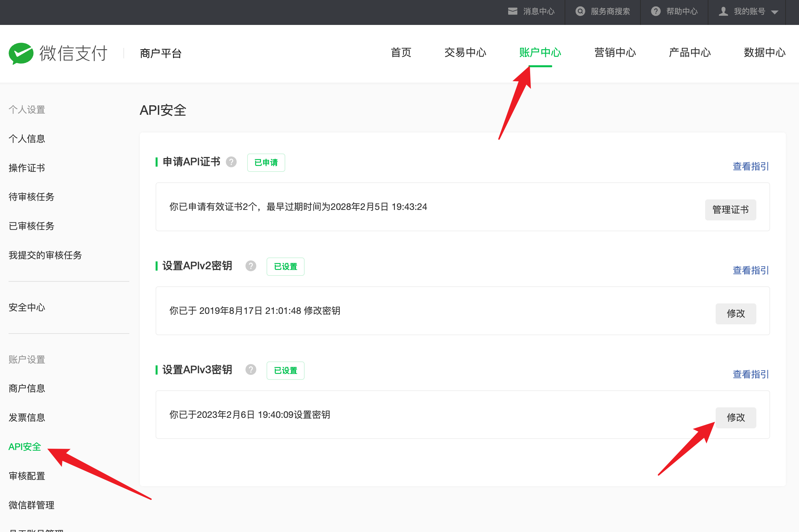The height and width of the screenshot is (532, 799).
Task: Click text 你已于 2019年8月17日 21:01:48 修改密钥
Action: (x=255, y=311)
